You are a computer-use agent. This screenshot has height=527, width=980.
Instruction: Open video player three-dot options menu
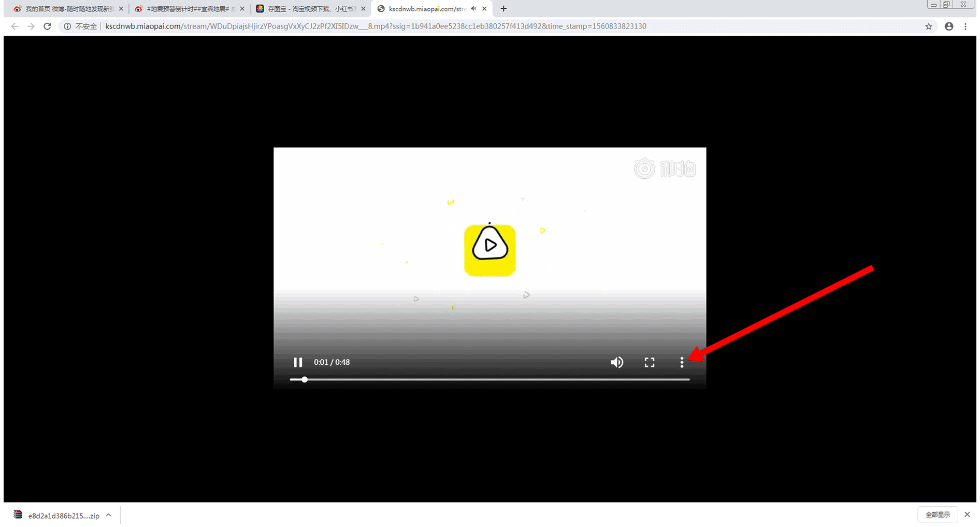[682, 362]
